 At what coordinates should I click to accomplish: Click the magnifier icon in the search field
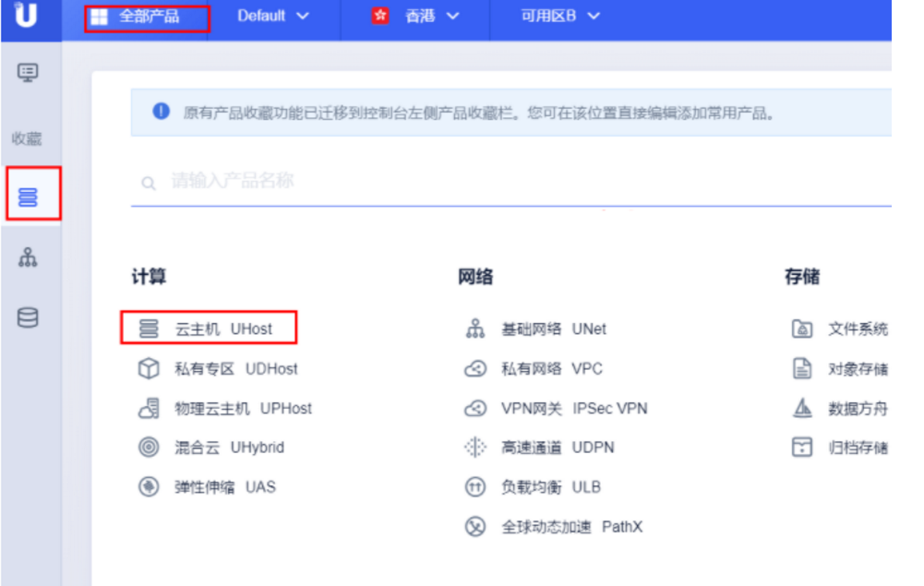pos(149,183)
